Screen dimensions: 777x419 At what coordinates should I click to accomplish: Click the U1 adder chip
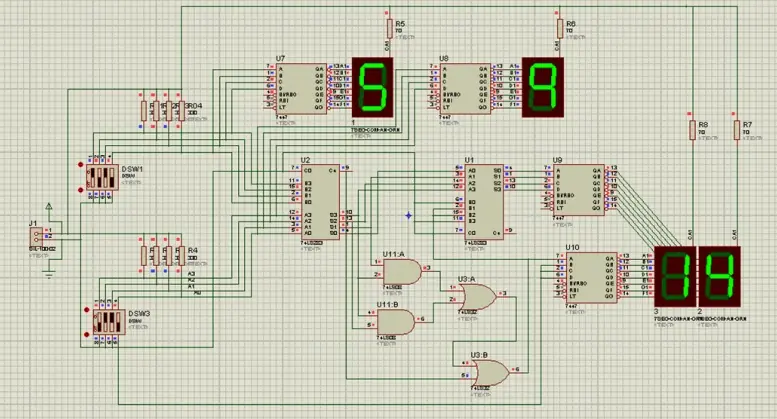pos(484,202)
